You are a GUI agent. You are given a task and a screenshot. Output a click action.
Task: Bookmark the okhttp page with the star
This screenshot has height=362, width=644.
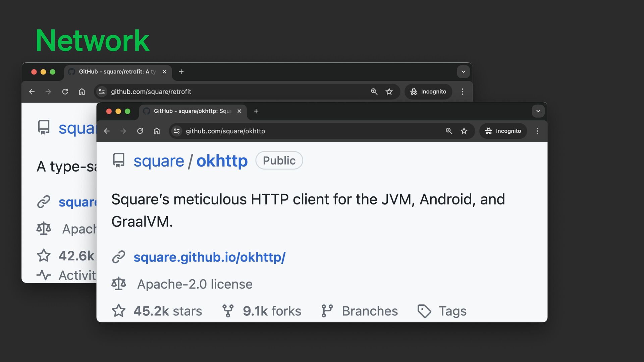[464, 131]
